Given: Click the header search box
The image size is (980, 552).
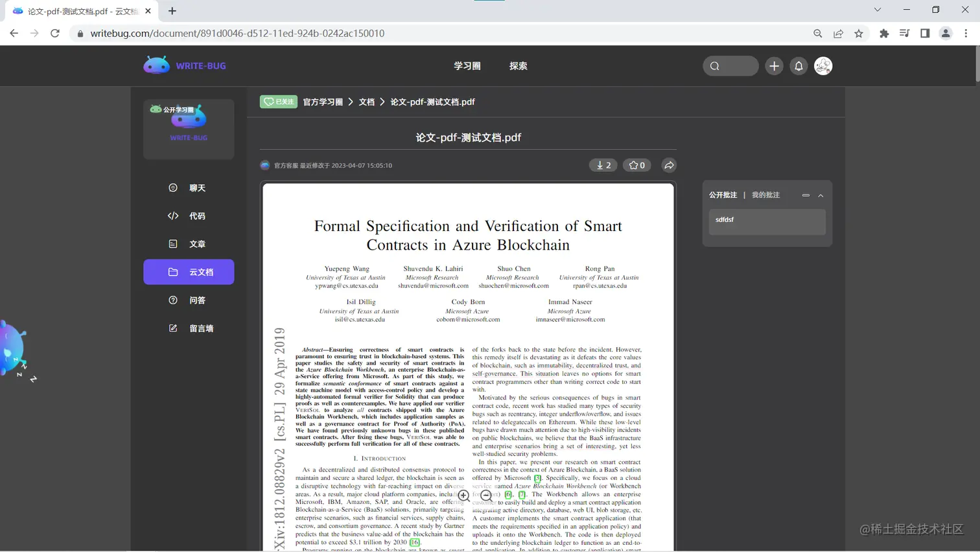Looking at the screenshot, I should point(730,66).
